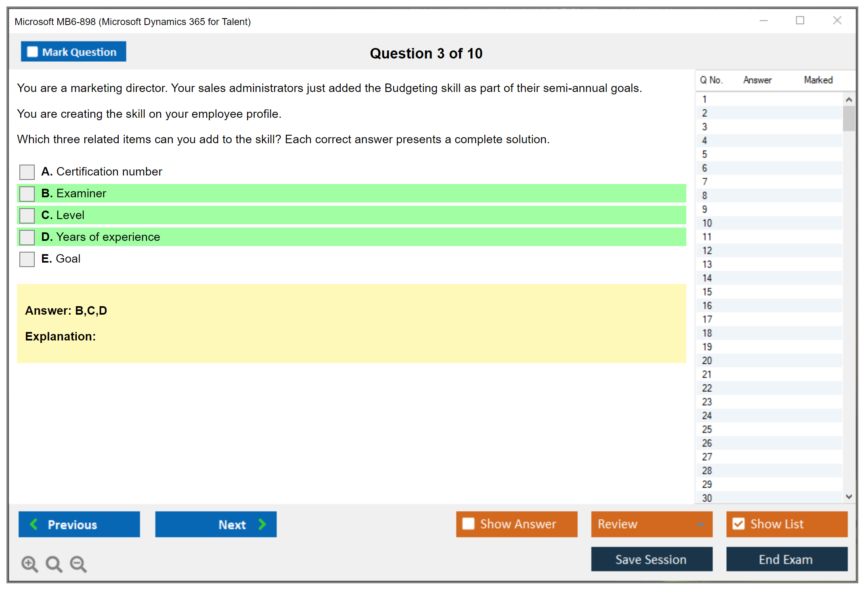Check option A Certification number
Screen dimensions: 868x593
click(27, 172)
